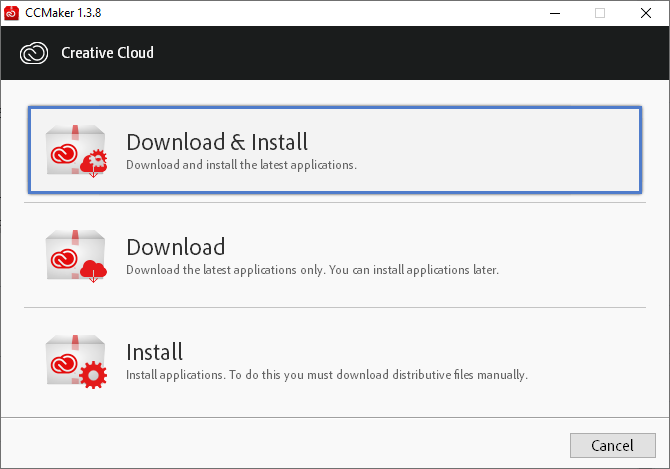Click "Install applications. To do this" description
Image resolution: width=670 pixels, height=469 pixels.
pyautogui.click(x=327, y=375)
